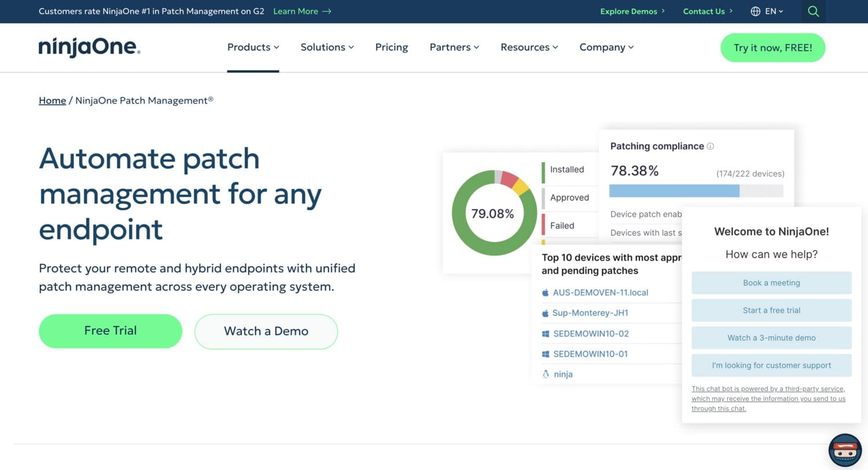Click the 79.08% donut chart
Viewport: 868px width, 470px height.
tap(493, 213)
